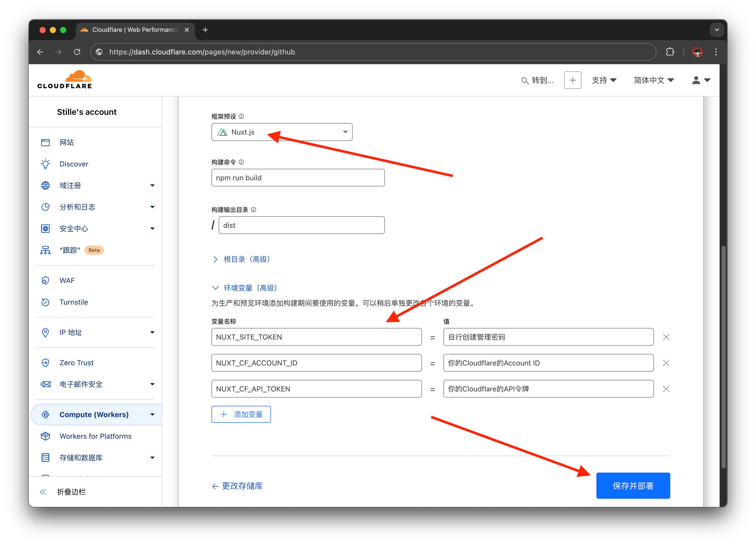Screen dimensions: 756x545
Task: Click the NUXT_CF_API_TOKEN name field
Action: tap(316, 389)
